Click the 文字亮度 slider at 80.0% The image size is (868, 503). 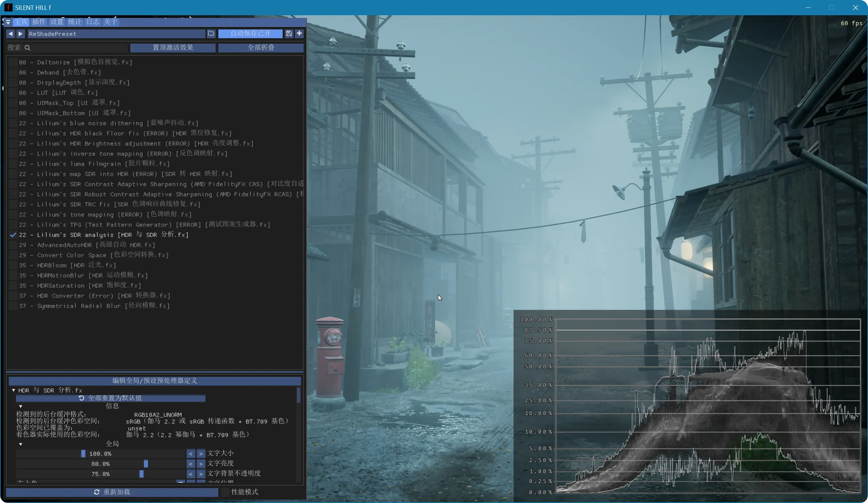click(101, 464)
